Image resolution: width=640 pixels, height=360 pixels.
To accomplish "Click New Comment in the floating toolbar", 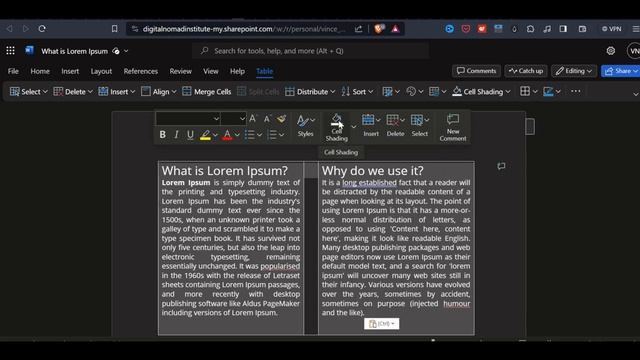I will (453, 127).
